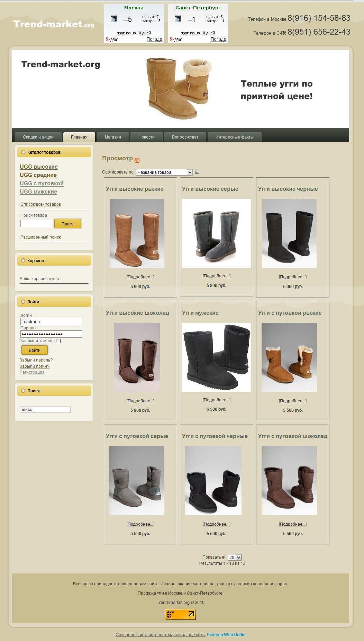Go to the Новости tab
The width and height of the screenshot is (364, 641).
pyautogui.click(x=146, y=137)
